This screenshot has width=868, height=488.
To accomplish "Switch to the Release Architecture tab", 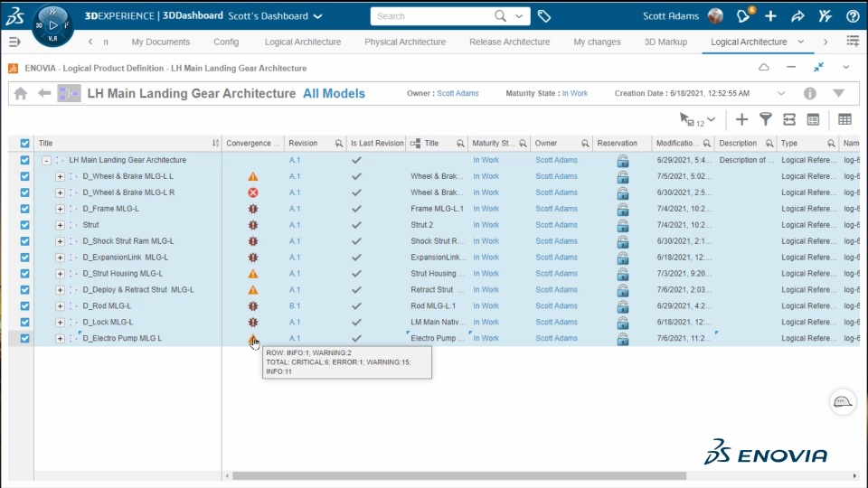I will click(510, 42).
